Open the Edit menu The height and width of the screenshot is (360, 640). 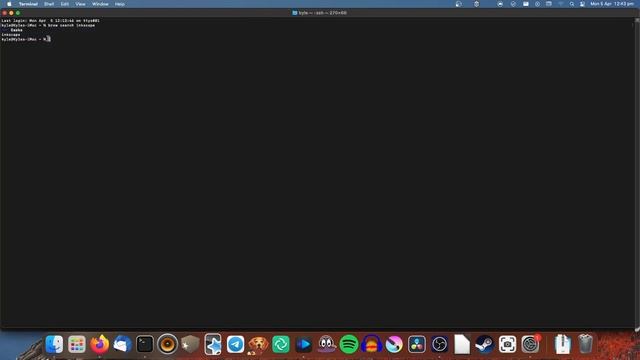pyautogui.click(x=64, y=4)
